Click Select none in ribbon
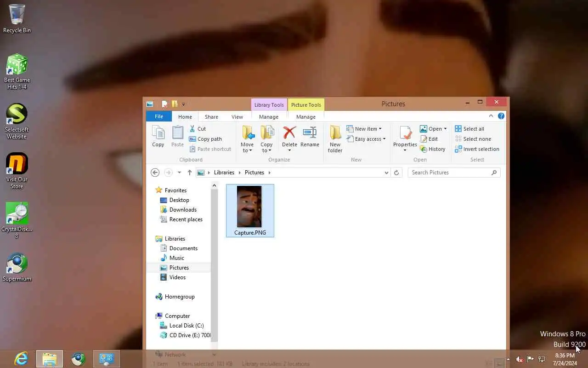This screenshot has width=588, height=368. (x=473, y=139)
